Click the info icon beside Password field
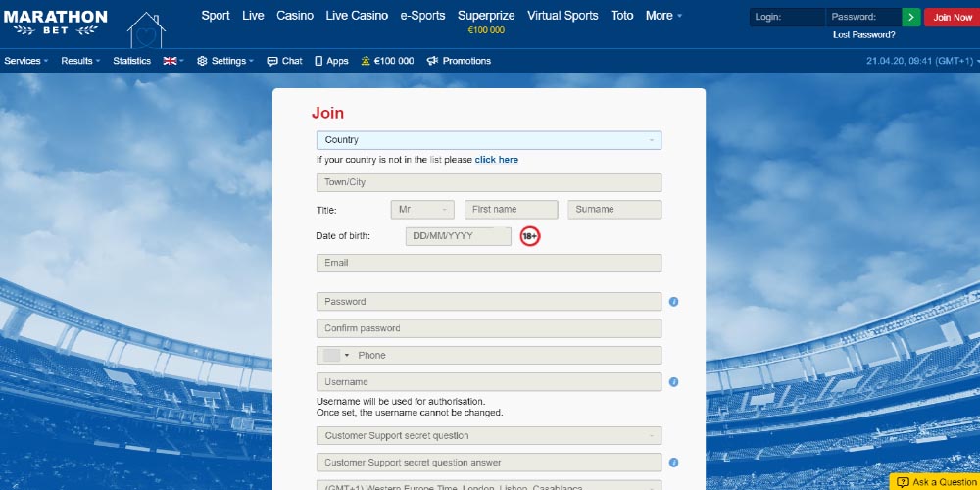 [674, 302]
